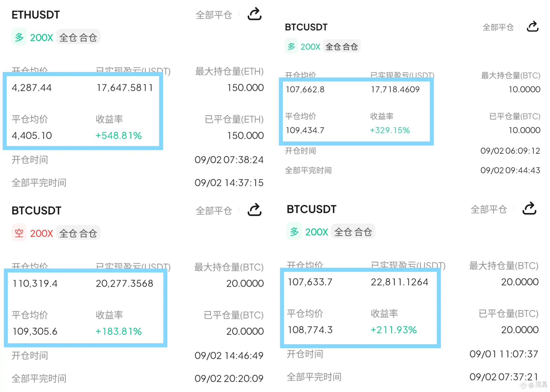The height and width of the screenshot is (392, 550).
Task: Share the top-right BTCUSDT long position
Action: (533, 26)
